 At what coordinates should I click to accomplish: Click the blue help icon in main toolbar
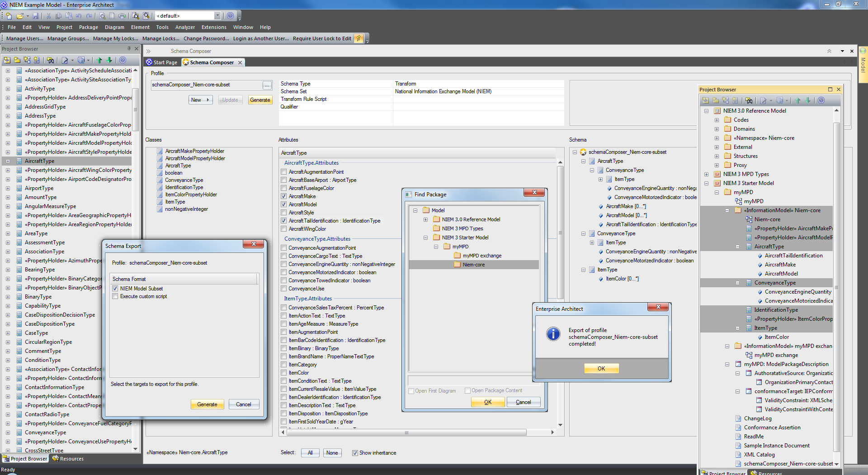coord(231,16)
